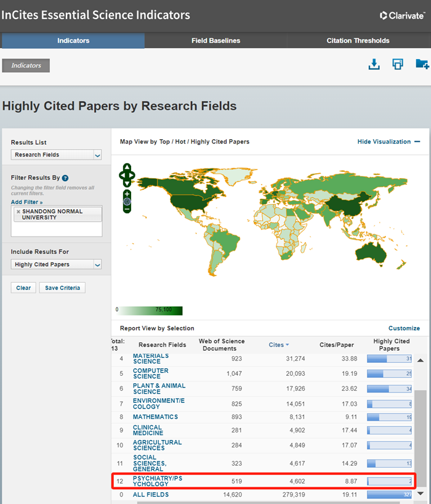Click the Add Filter link
Screen dimensions: 431x504
tap(26, 202)
